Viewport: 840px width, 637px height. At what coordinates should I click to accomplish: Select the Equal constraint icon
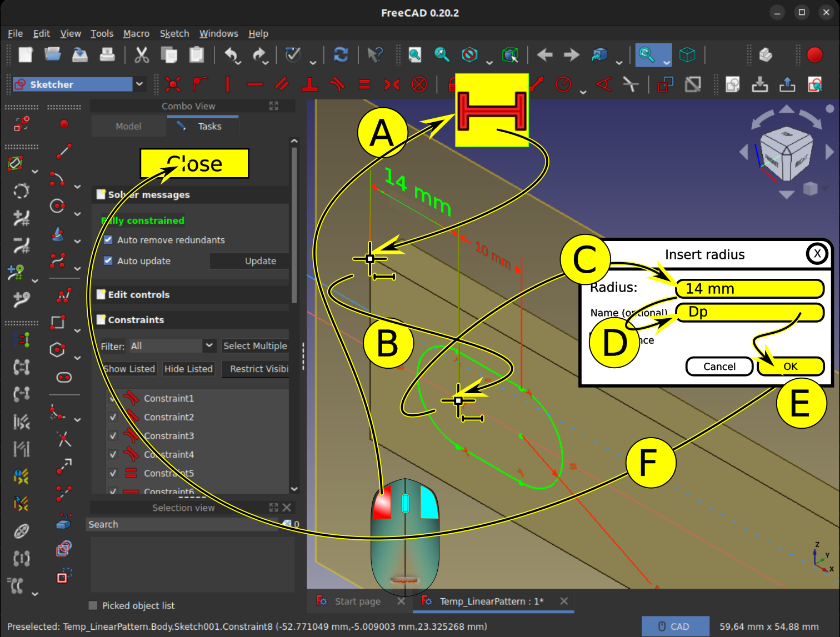(x=364, y=84)
